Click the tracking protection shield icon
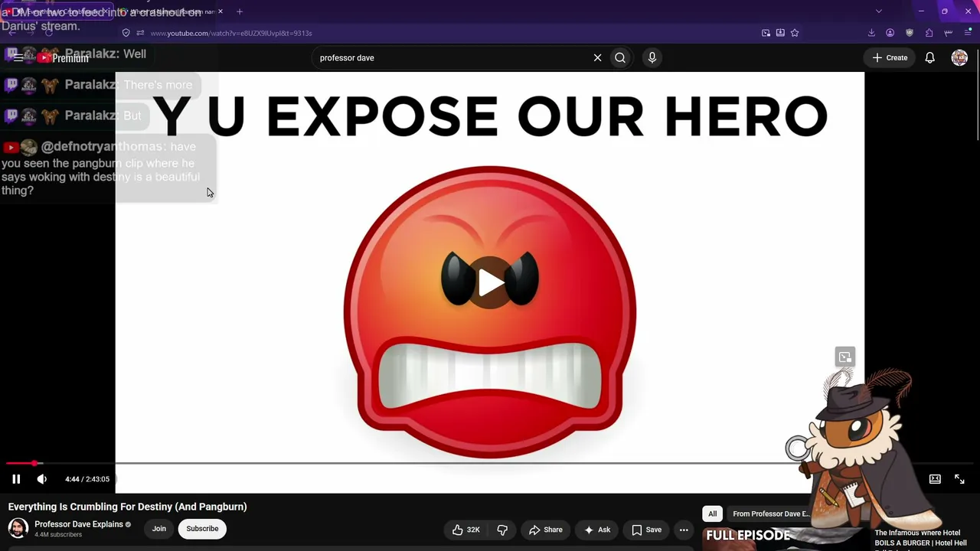The width and height of the screenshot is (980, 551). 126,33
